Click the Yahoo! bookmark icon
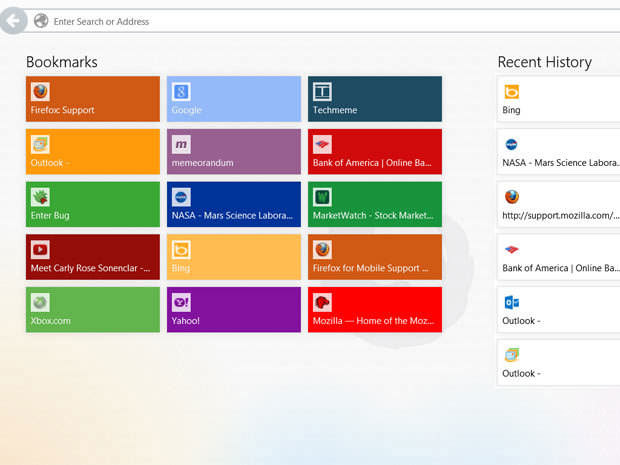620x465 pixels. pos(181,302)
